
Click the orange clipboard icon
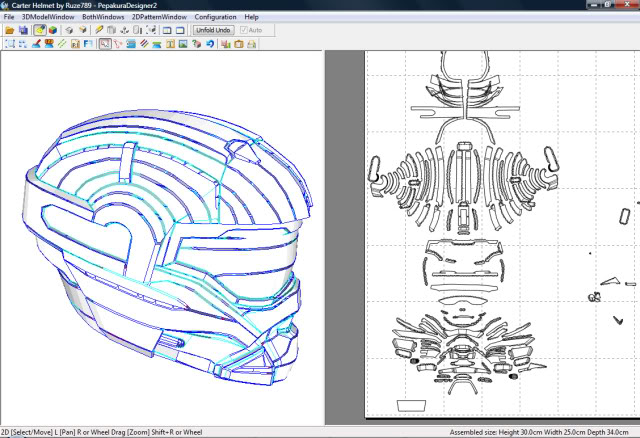[239, 44]
